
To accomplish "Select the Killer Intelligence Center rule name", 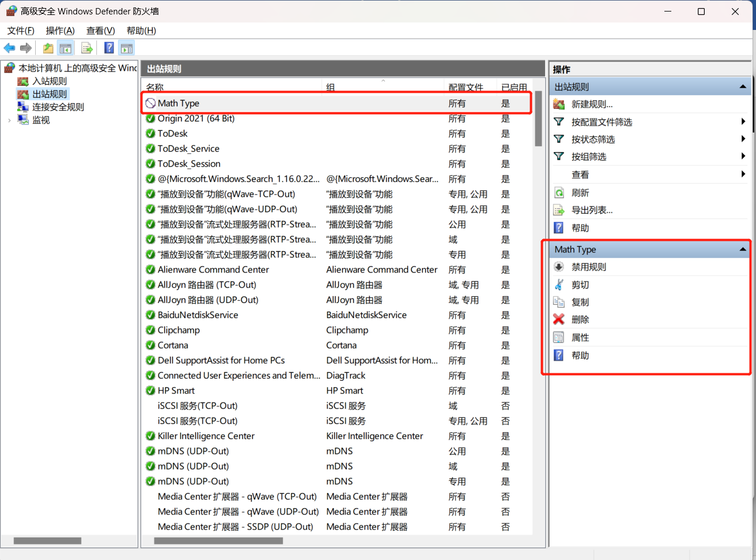I will (206, 436).
